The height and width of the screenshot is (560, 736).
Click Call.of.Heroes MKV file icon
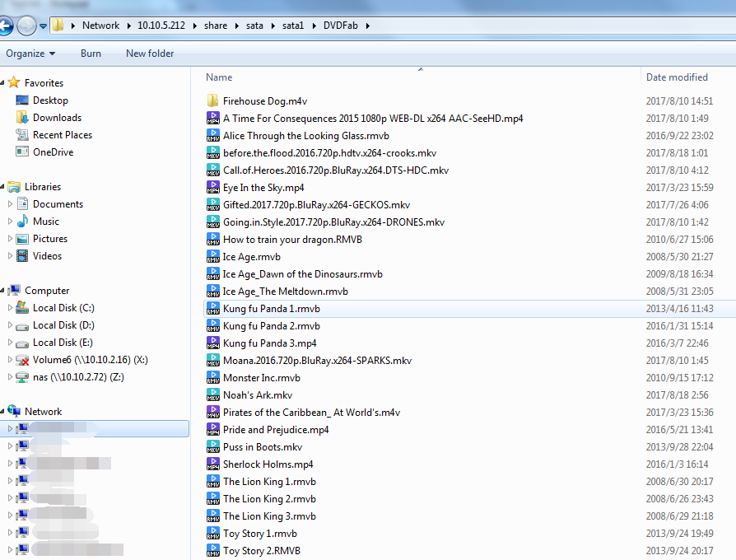(212, 170)
